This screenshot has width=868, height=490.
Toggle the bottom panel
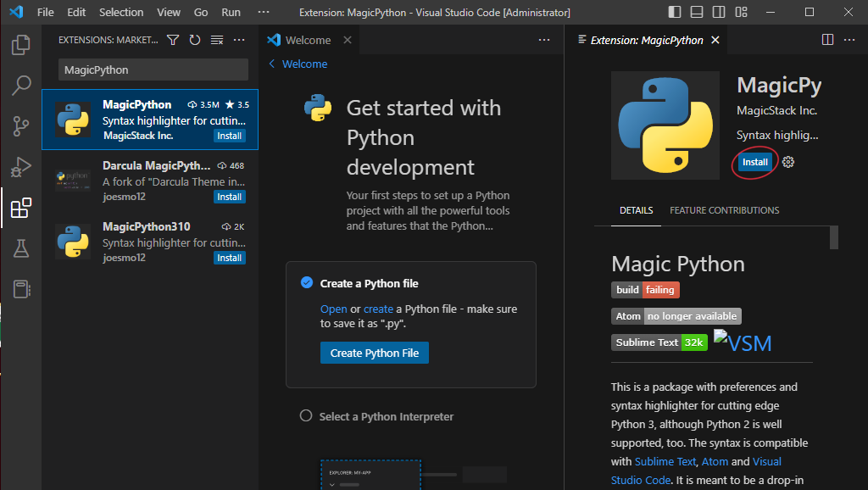[x=697, y=12]
